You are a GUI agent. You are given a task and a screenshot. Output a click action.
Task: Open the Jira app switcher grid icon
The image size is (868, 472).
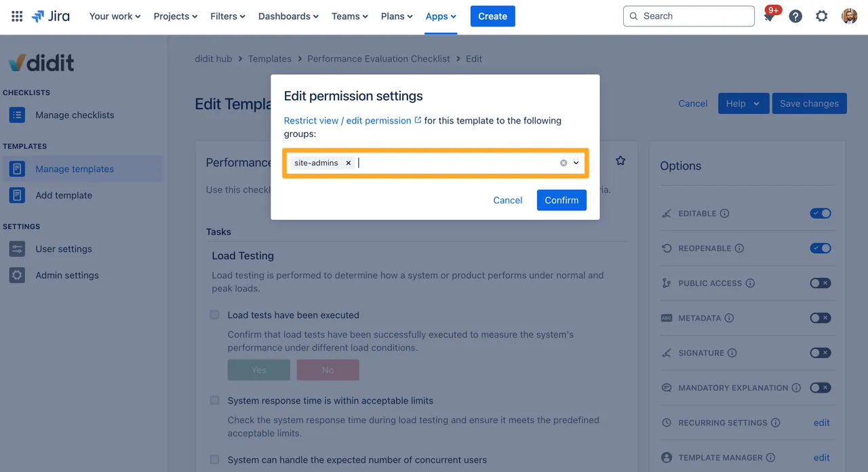point(17,16)
